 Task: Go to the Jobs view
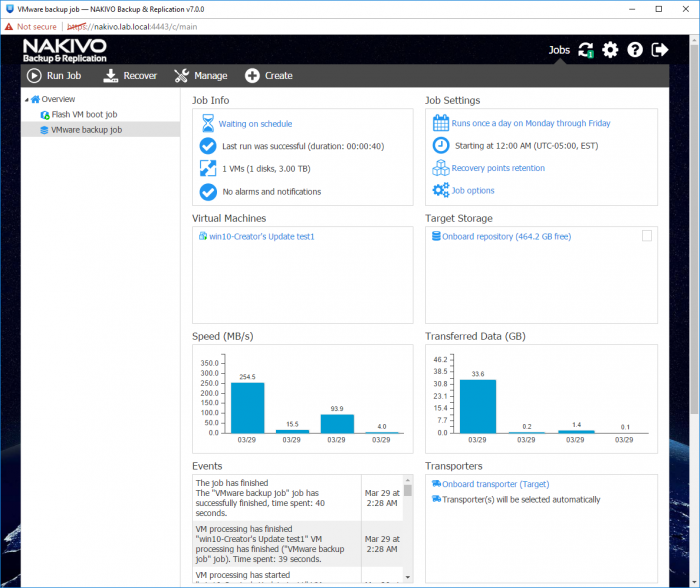pos(559,50)
